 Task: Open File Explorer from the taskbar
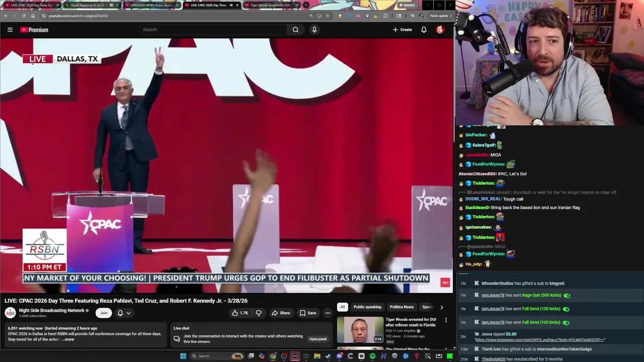click(x=317, y=356)
